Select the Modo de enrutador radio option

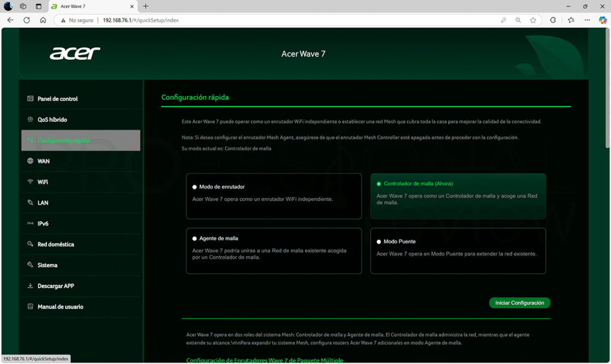(x=195, y=187)
